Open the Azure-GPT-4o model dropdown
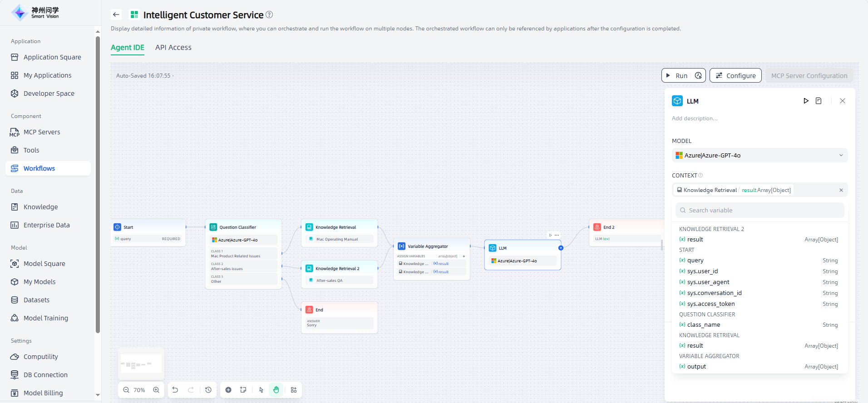This screenshot has width=868, height=403. (x=759, y=155)
